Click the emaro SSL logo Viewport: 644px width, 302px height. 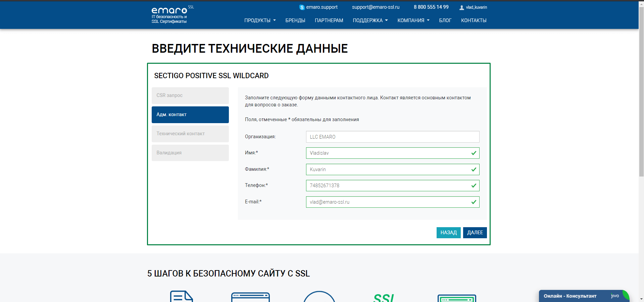(172, 14)
